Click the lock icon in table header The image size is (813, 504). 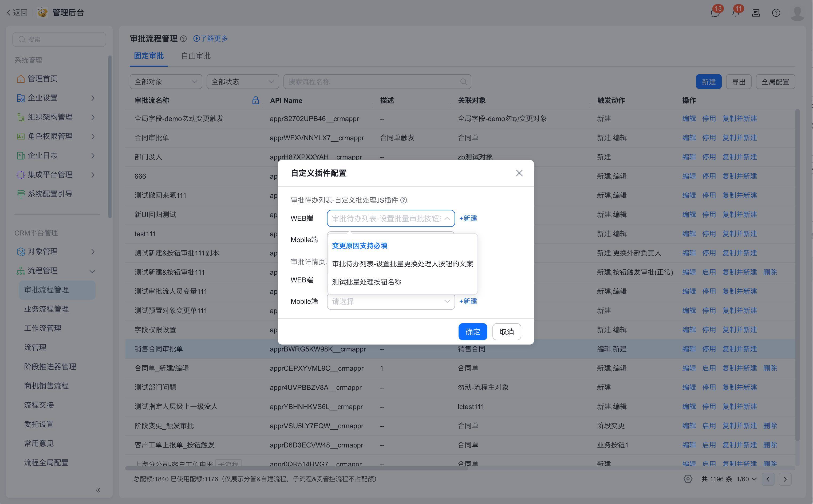255,100
